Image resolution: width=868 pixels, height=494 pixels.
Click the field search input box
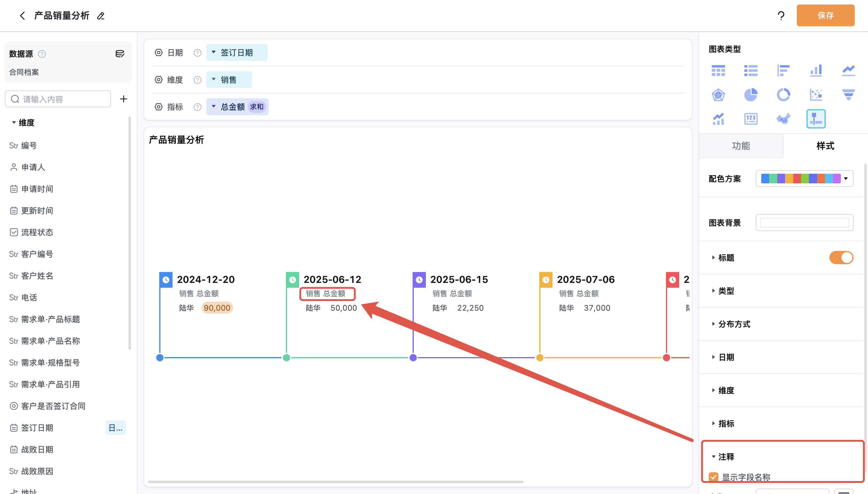coord(58,99)
